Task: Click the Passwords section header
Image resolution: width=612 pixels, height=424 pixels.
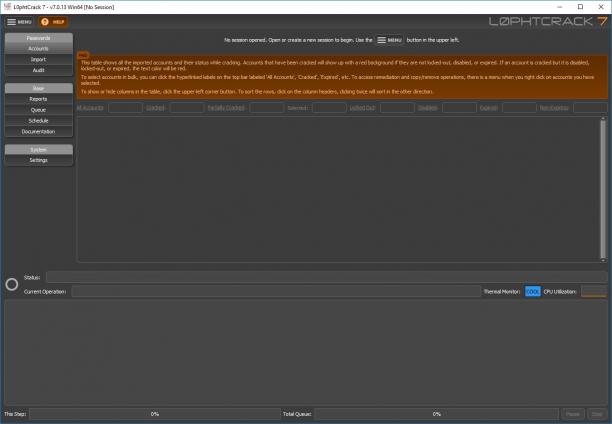Action: [38, 38]
